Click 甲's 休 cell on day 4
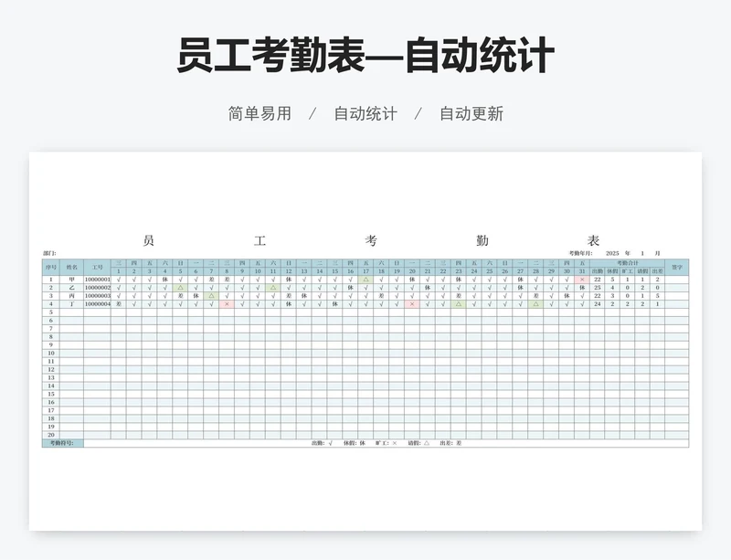The height and width of the screenshot is (560, 731). [165, 280]
